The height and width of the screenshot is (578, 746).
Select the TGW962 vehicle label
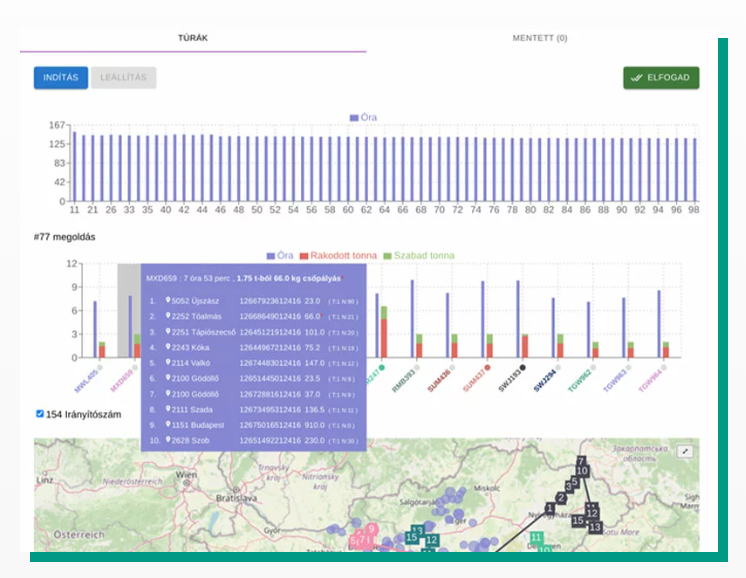point(579,381)
